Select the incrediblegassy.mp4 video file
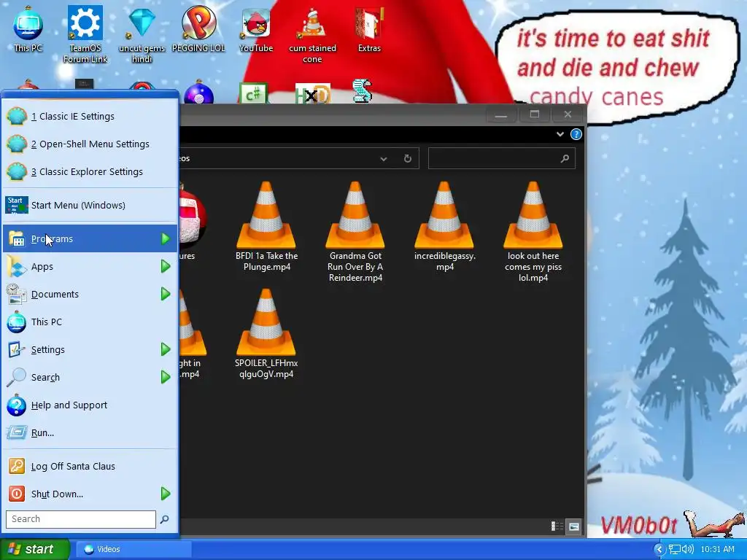The width and height of the screenshot is (747, 560). (x=444, y=227)
